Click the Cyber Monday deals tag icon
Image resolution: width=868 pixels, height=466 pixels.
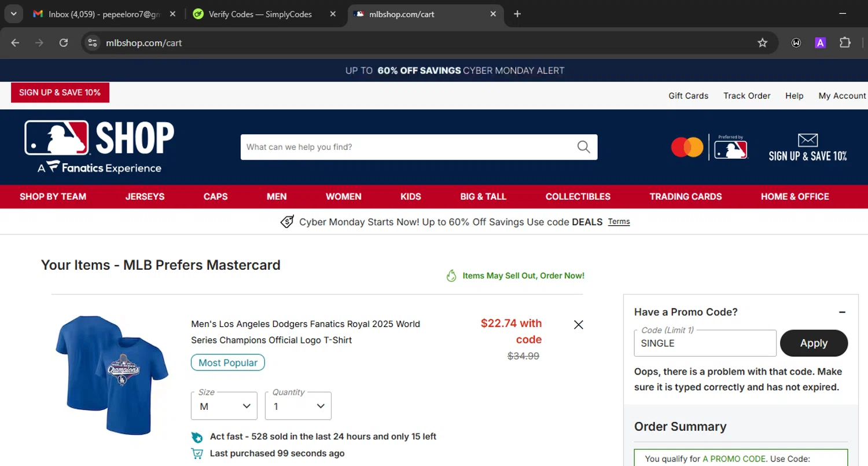[287, 222]
